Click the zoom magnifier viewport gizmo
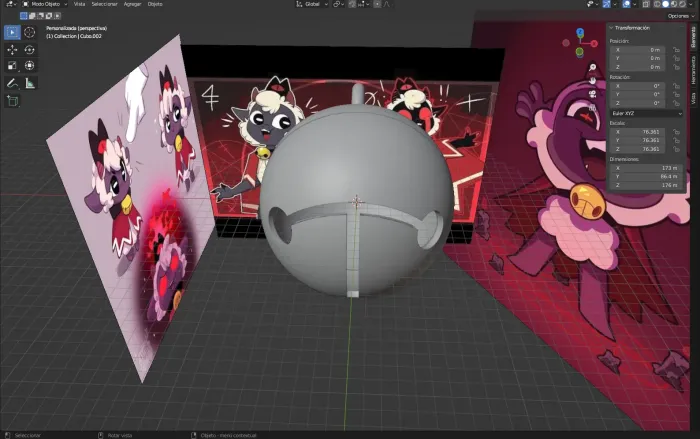Viewport: 700px width, 439px height. pyautogui.click(x=592, y=67)
